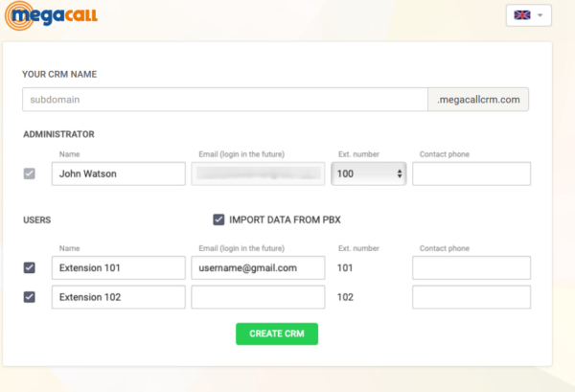This screenshot has width=575, height=392.
Task: Click the Extension 102 name field
Action: point(118,297)
